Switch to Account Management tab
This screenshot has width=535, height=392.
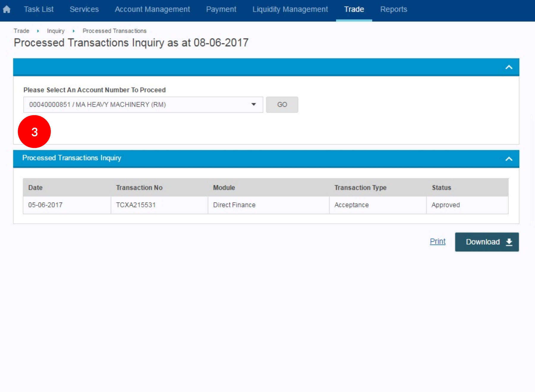(x=152, y=10)
